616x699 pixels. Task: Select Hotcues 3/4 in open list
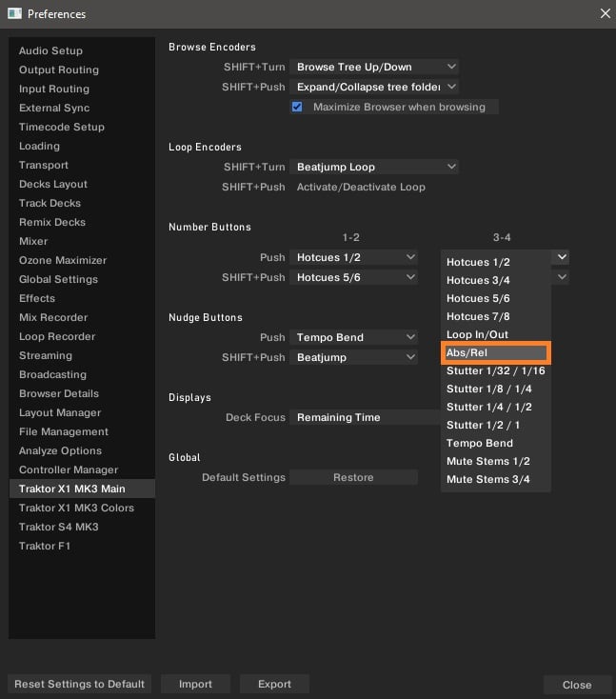(496, 280)
